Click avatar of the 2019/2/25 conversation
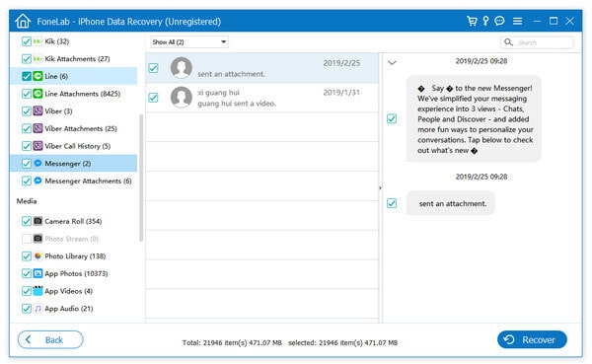Viewport: 592px width, 364px height. [x=182, y=68]
